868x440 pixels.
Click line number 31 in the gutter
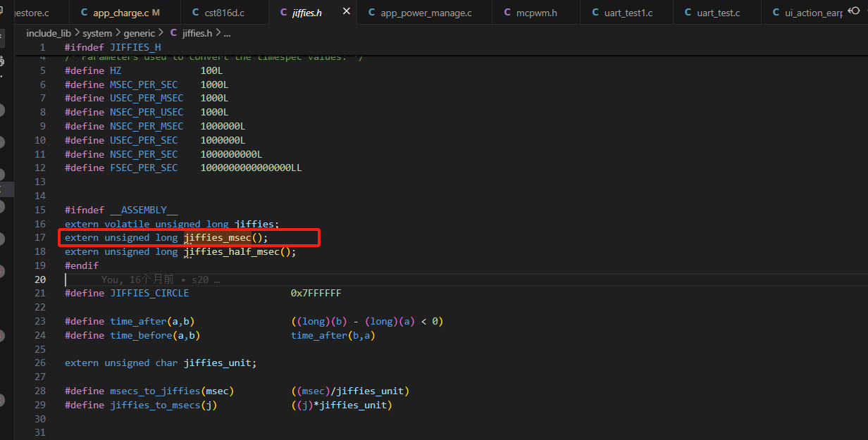39,433
